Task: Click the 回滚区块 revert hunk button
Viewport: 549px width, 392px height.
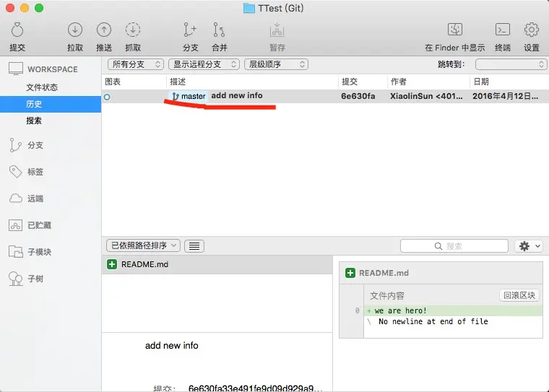Action: [519, 295]
